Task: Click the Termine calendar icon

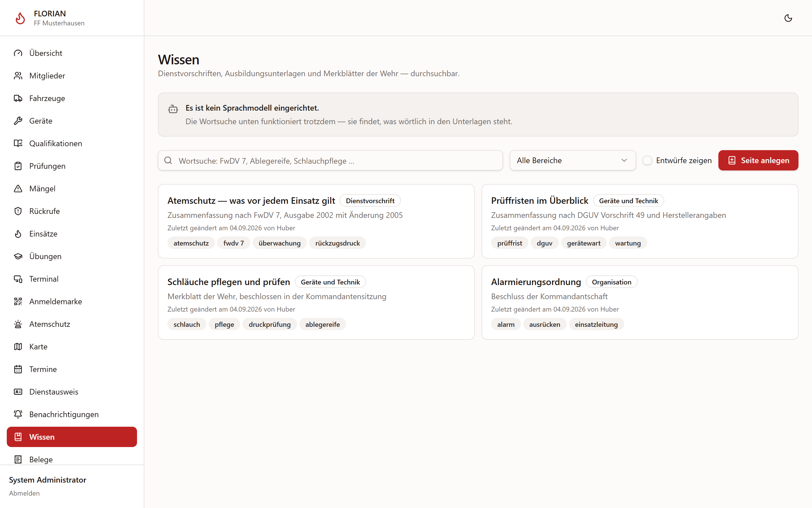Action: click(18, 369)
